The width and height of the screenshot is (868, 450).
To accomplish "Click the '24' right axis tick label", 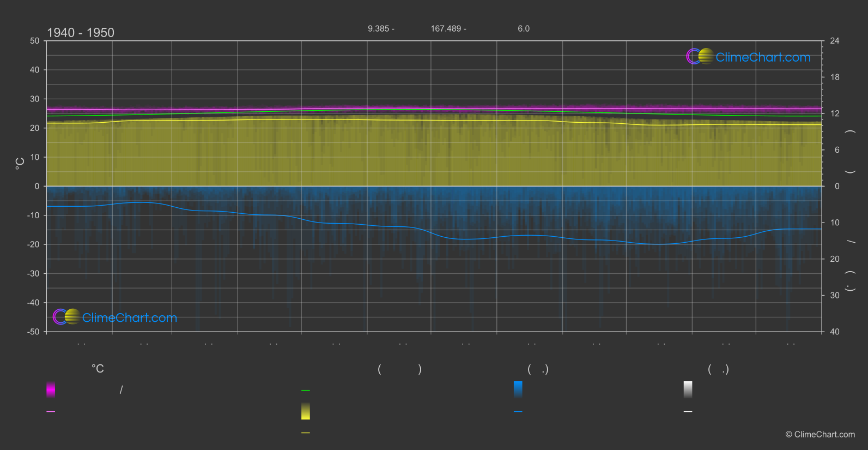I will coord(835,41).
